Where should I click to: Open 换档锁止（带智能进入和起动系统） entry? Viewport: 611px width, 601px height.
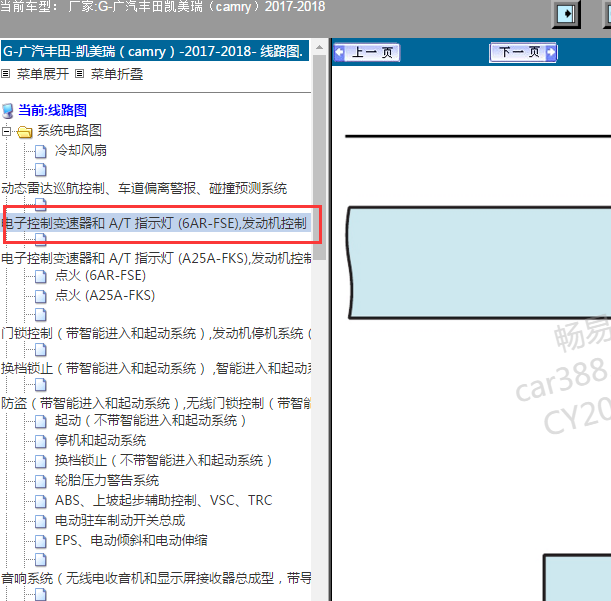[156, 368]
